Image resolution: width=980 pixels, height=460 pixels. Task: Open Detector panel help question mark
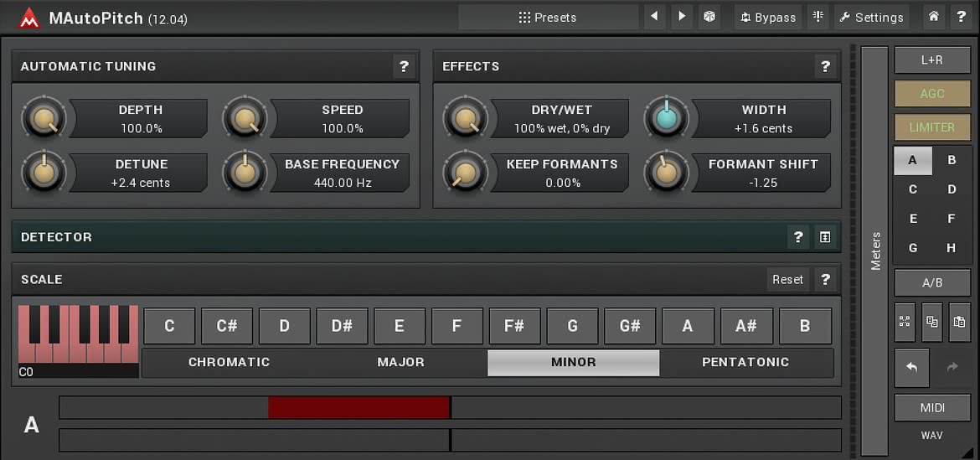[798, 237]
